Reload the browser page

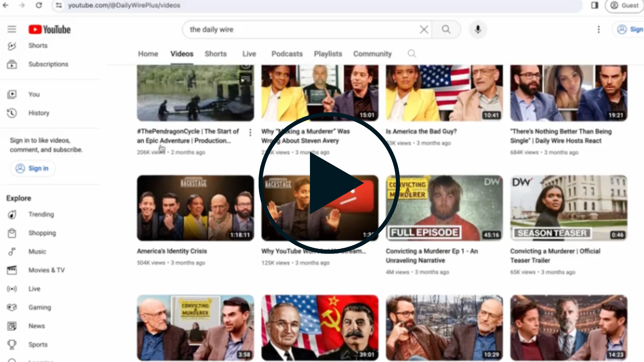39,5
